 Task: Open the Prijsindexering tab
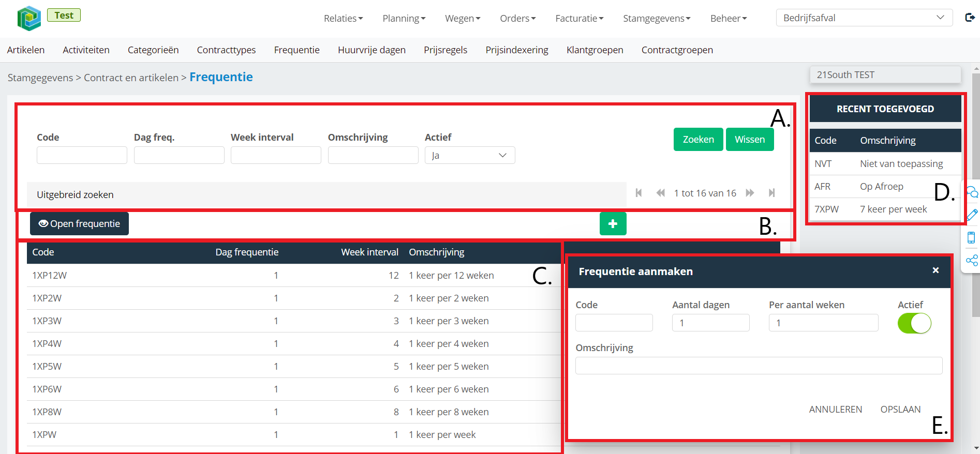tap(517, 50)
